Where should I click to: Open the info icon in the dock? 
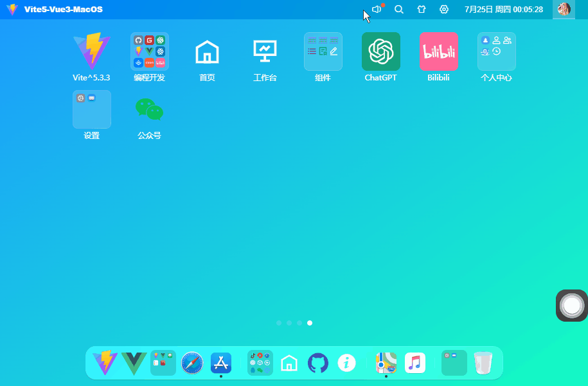coord(347,363)
